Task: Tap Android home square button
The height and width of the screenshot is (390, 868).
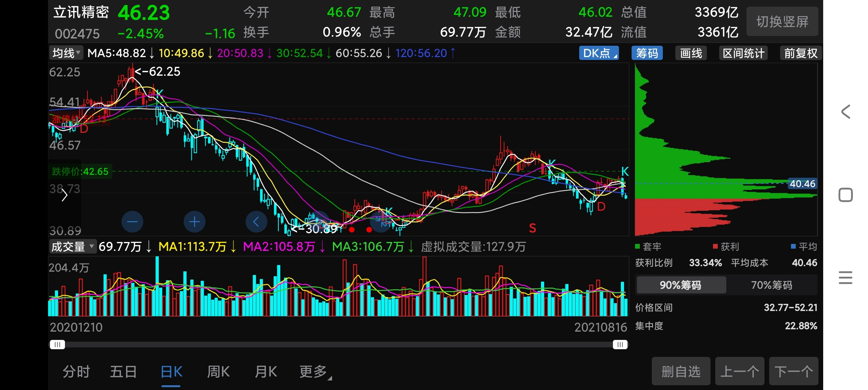Action: [845, 195]
